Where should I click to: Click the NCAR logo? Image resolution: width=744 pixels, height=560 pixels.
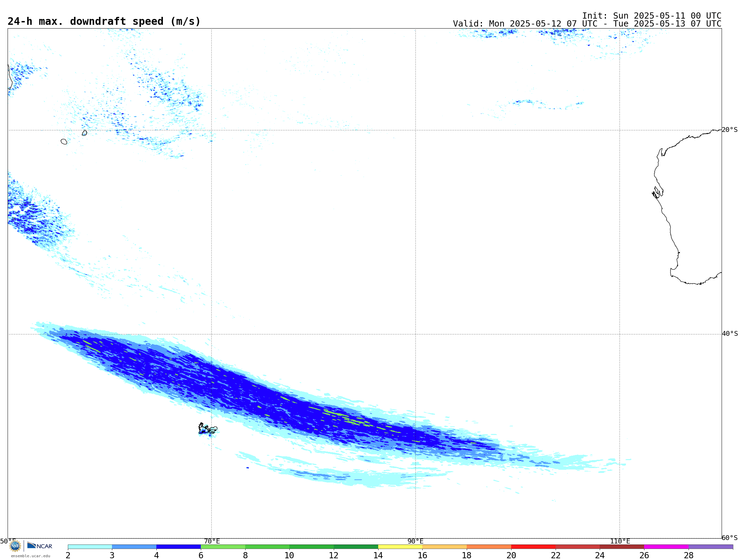pyautogui.click(x=40, y=546)
